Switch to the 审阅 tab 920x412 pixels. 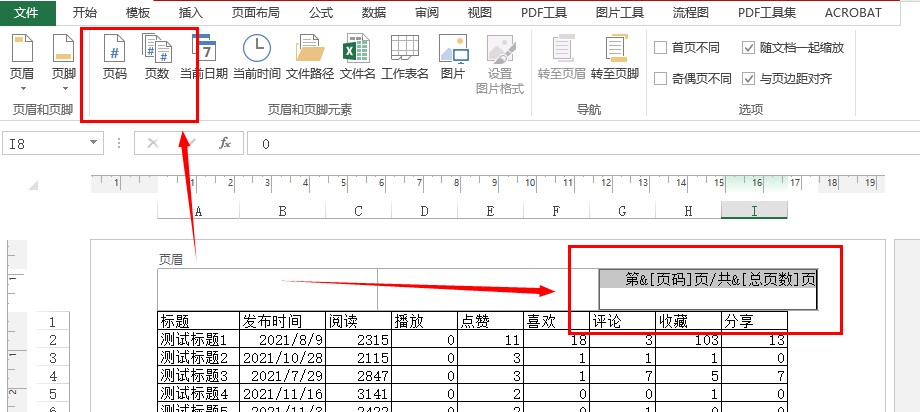pyautogui.click(x=427, y=13)
